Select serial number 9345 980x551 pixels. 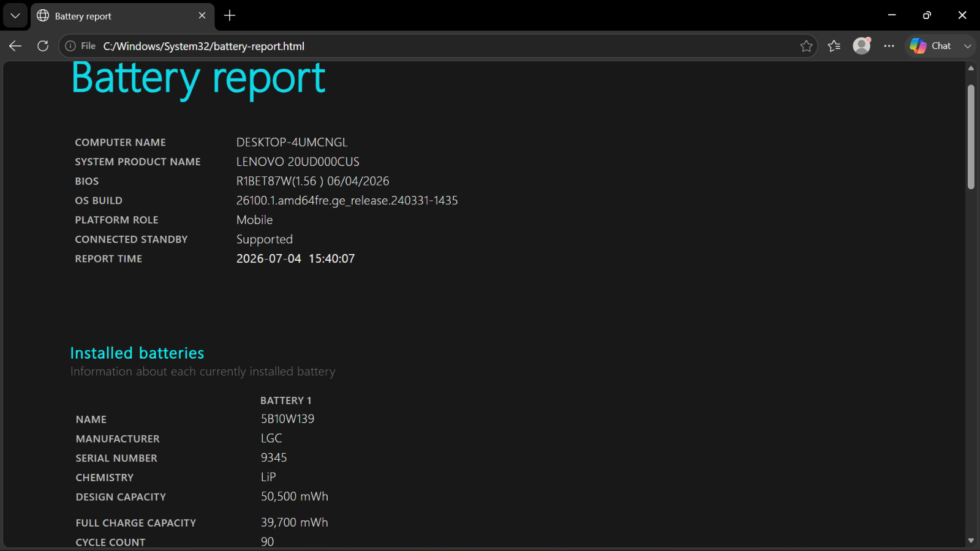coord(274,458)
